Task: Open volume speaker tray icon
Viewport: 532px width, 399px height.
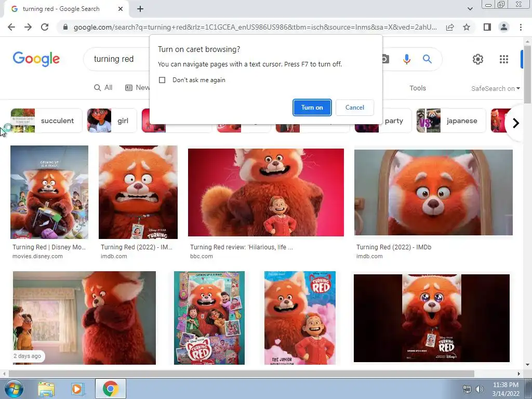Action: pos(480,390)
